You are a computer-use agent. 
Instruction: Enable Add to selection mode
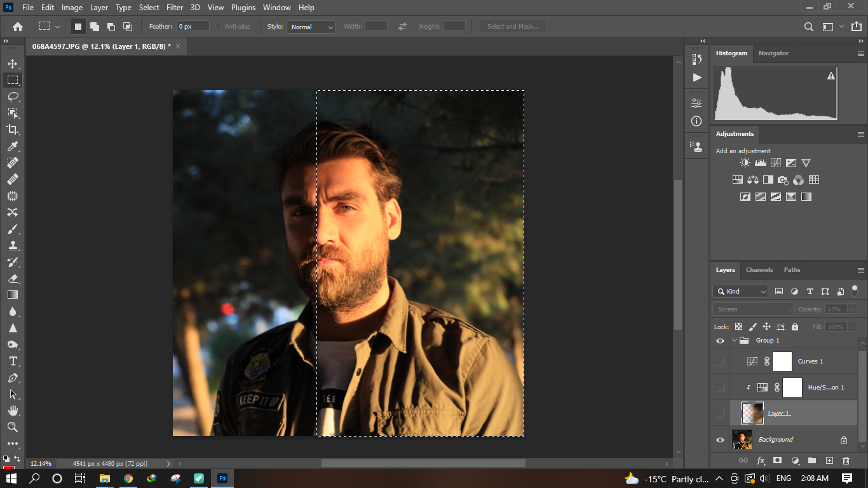pos(94,27)
